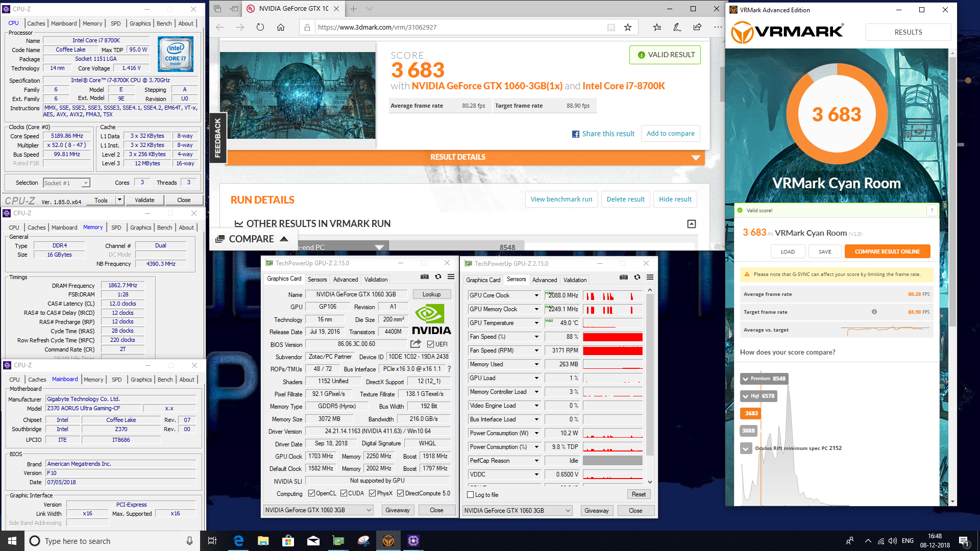980x551 pixels.
Task: Click the browser back arrow
Action: (x=220, y=27)
